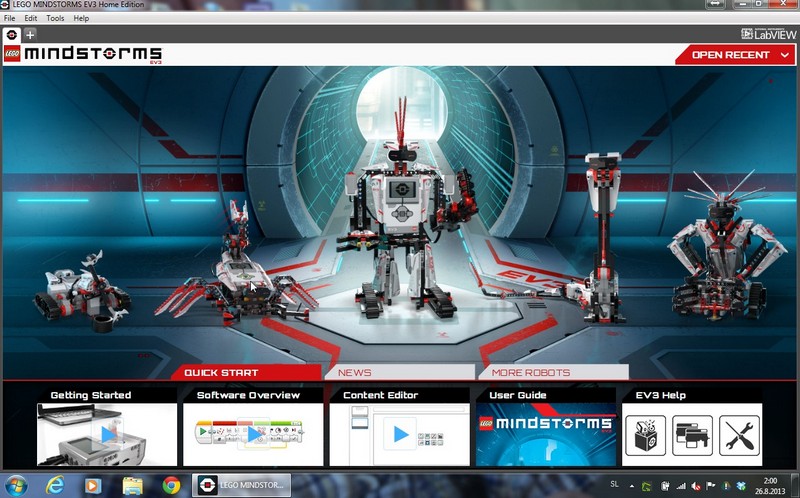Open the EV3 Help building box icon
Image resolution: width=800 pixels, height=498 pixels.
coord(645,435)
